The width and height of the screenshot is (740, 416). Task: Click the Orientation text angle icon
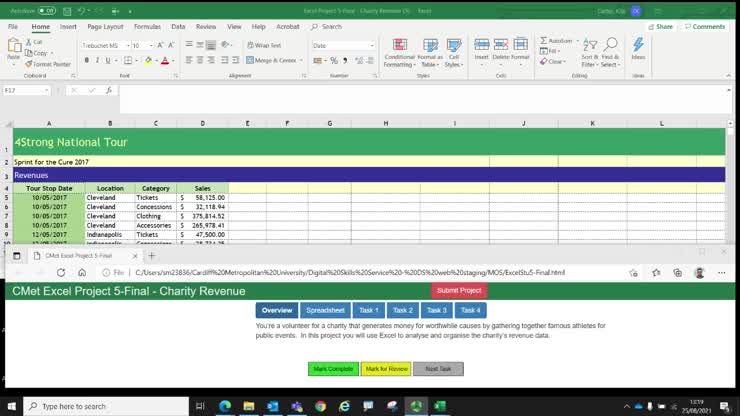(x=226, y=45)
